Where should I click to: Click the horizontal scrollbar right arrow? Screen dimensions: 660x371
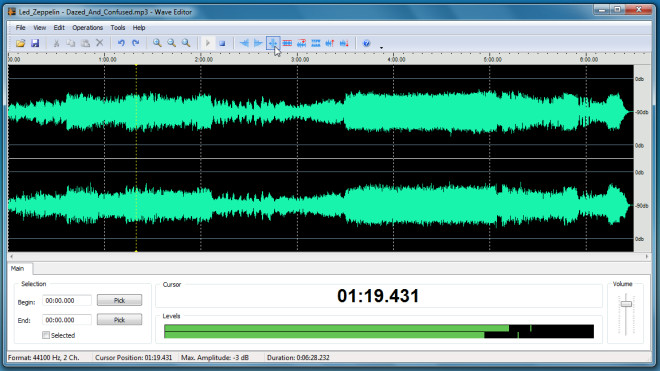(x=647, y=256)
